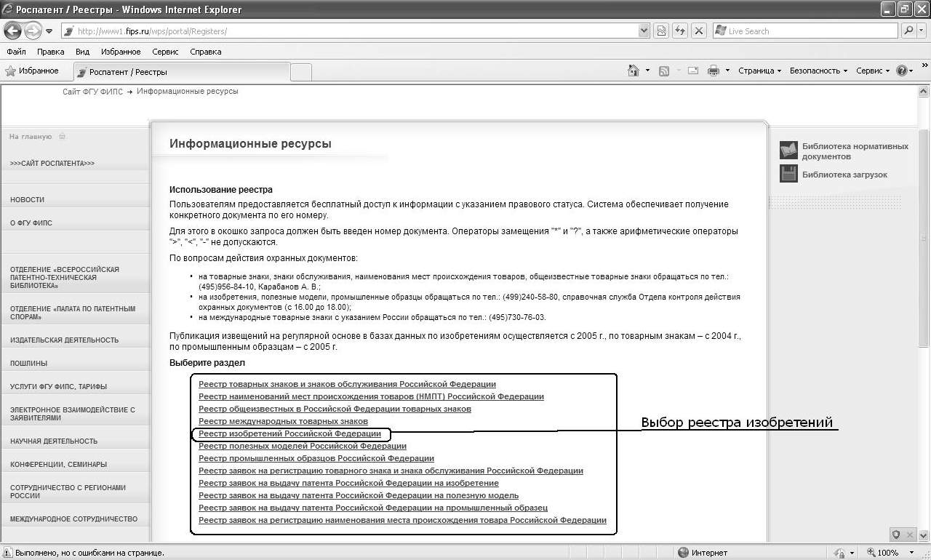Click the Stop loading X icon
The image size is (931, 560).
[x=699, y=31]
